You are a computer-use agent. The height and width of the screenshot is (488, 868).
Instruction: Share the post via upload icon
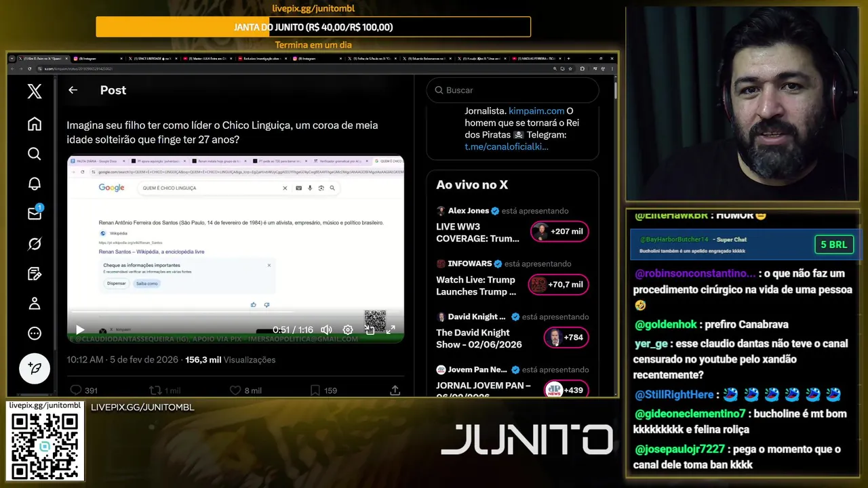tap(395, 390)
